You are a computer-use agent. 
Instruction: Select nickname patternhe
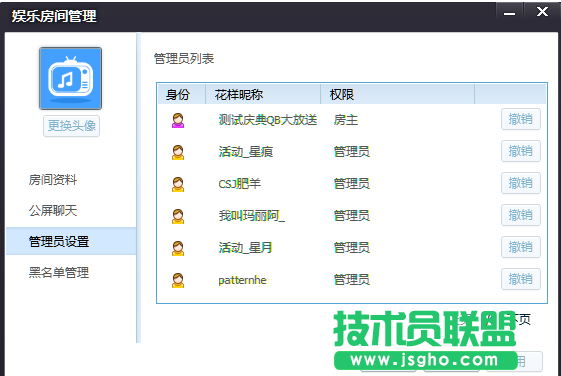[x=243, y=280]
